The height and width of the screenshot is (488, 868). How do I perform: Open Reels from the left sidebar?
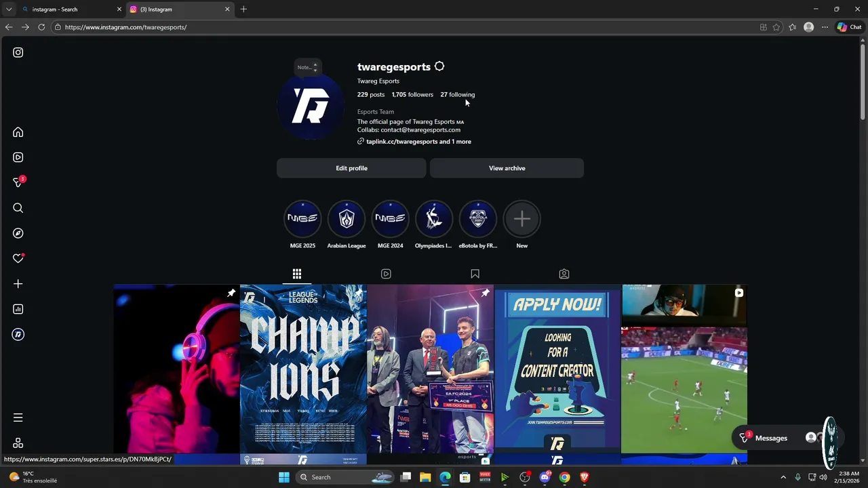pyautogui.click(x=18, y=157)
